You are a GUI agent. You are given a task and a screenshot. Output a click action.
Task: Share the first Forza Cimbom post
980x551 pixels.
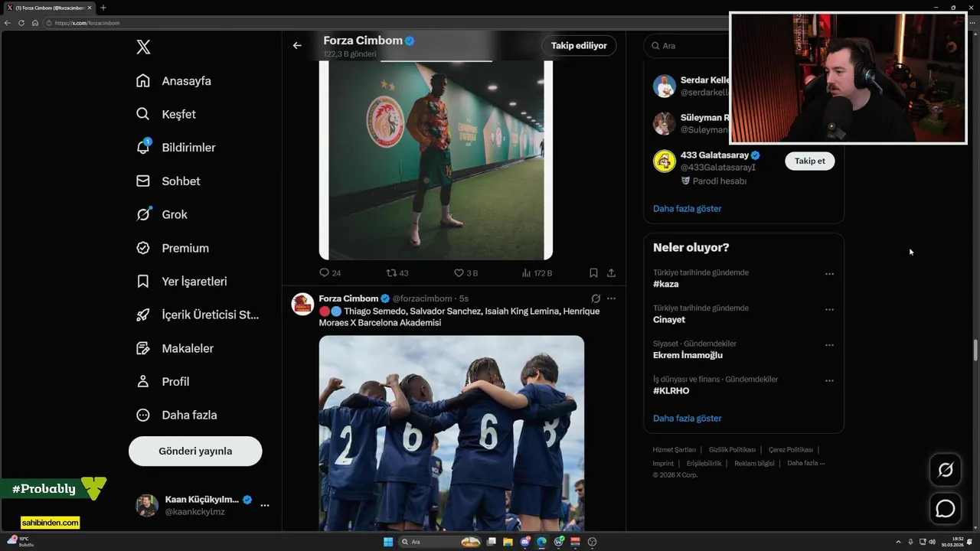611,272
